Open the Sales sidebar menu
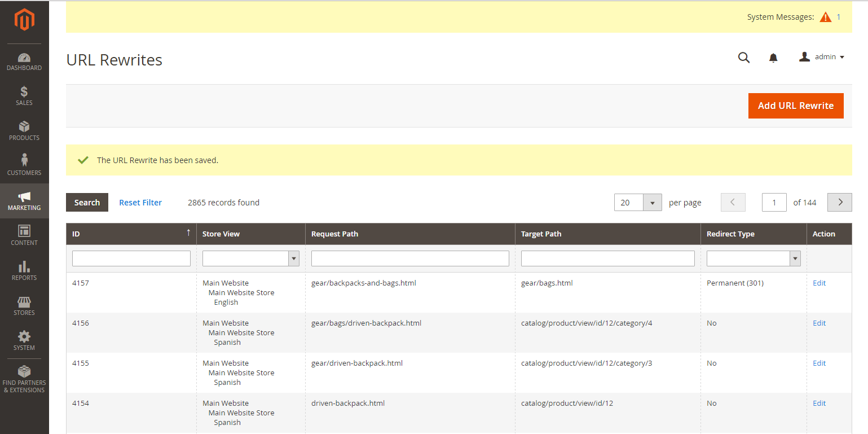The image size is (868, 434). click(x=24, y=97)
